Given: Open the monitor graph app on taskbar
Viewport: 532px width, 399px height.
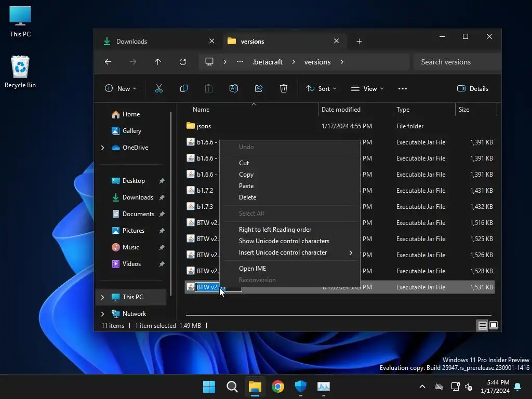Looking at the screenshot, I should 324,387.
